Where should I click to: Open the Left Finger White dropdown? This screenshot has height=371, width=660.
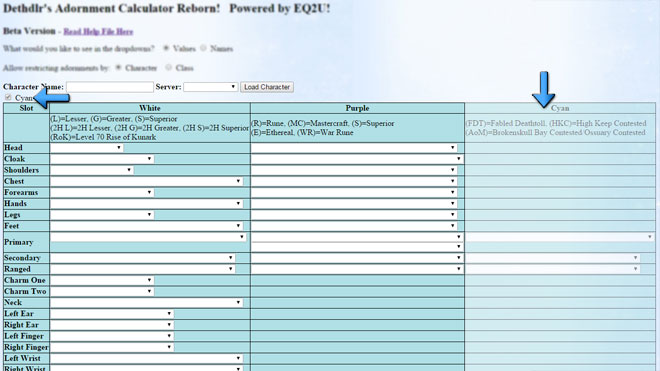coord(112,336)
